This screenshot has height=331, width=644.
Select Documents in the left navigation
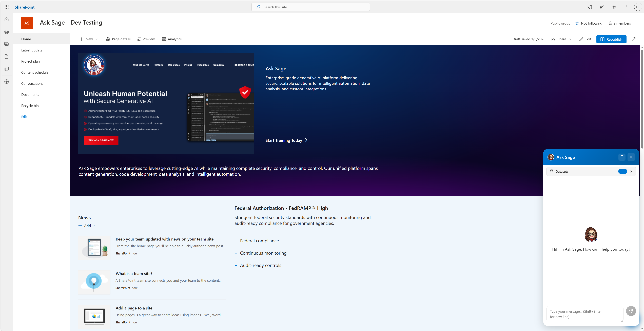click(x=30, y=94)
